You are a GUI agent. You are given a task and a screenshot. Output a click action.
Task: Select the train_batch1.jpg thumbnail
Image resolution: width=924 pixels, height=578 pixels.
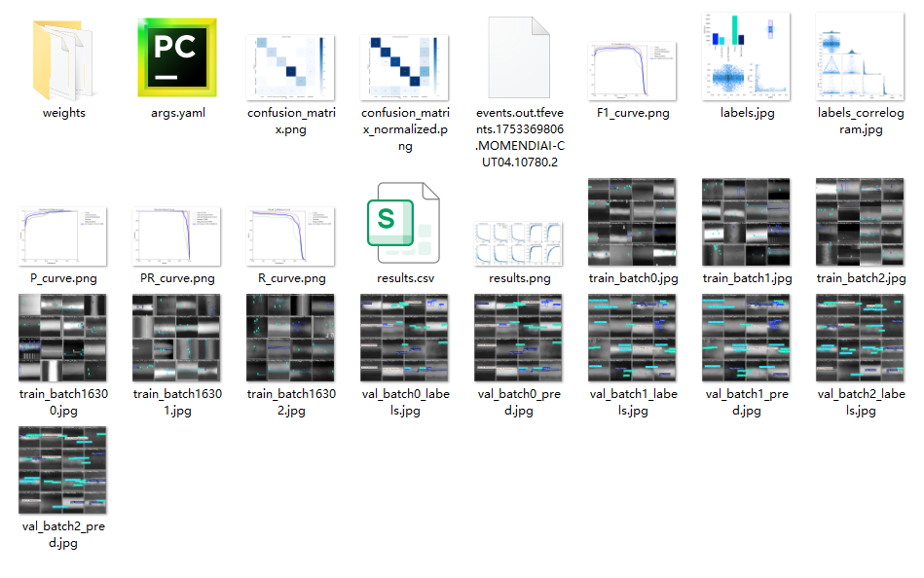746,222
